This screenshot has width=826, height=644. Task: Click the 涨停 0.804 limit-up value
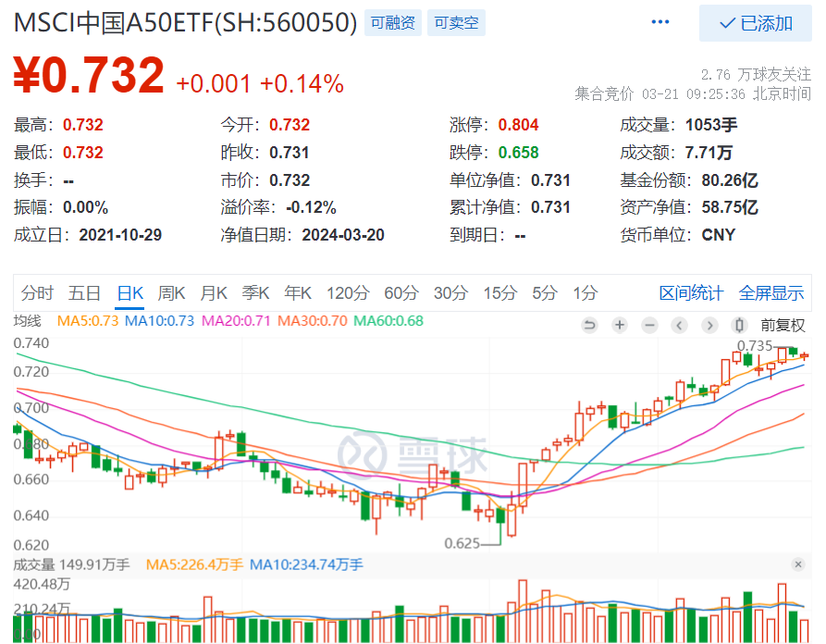518,125
